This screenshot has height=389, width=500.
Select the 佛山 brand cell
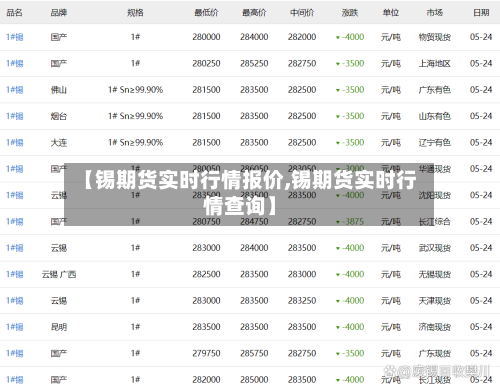[x=59, y=90]
